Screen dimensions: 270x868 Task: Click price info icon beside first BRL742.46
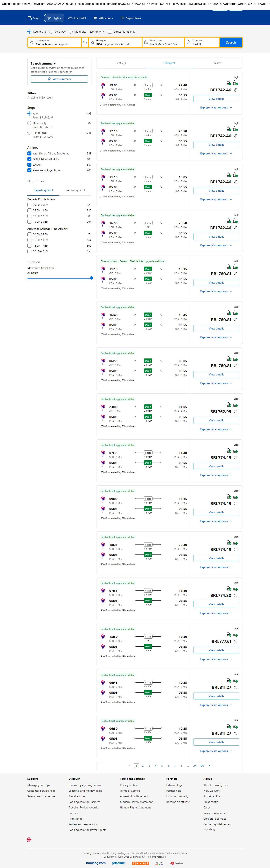point(236,90)
